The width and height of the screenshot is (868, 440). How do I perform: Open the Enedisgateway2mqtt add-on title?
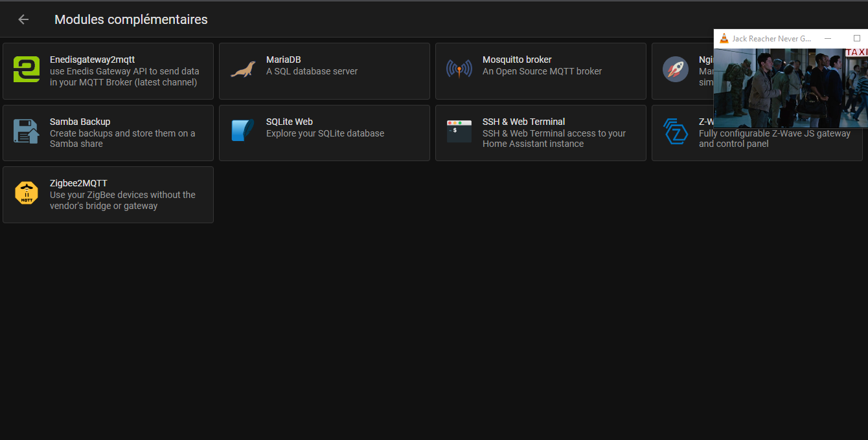[92, 60]
